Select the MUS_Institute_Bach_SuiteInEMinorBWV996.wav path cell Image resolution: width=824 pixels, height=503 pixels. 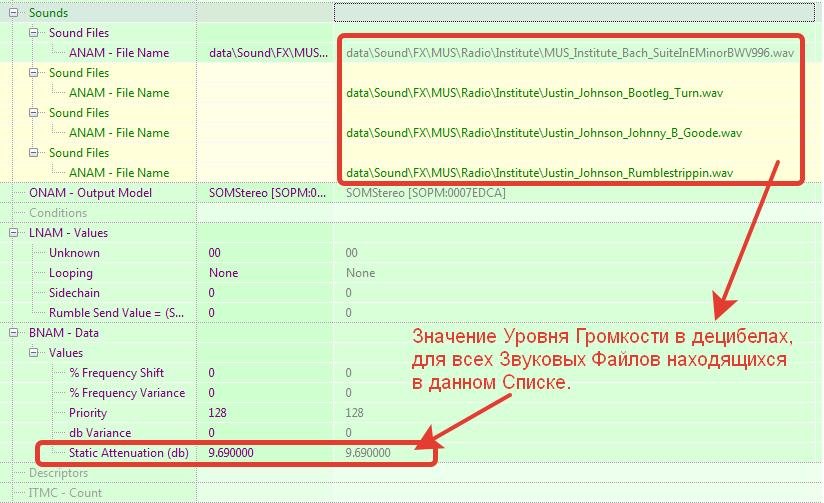click(570, 53)
